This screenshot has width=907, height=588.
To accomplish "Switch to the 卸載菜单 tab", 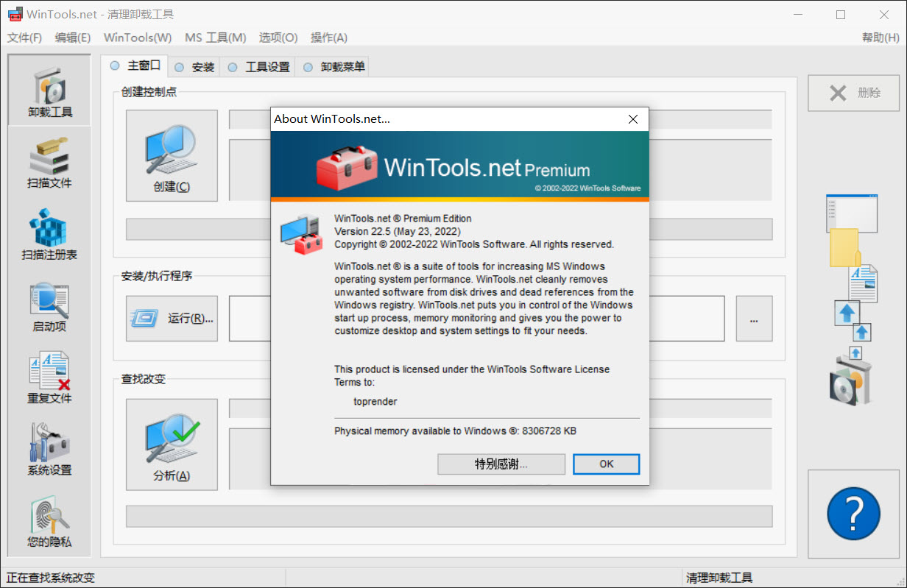I will click(x=333, y=67).
